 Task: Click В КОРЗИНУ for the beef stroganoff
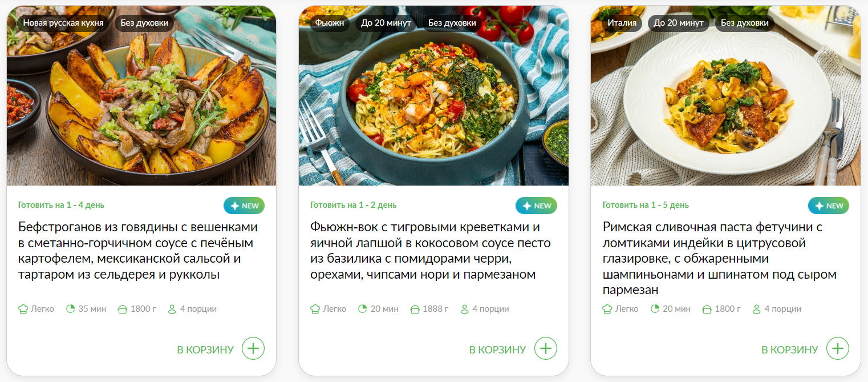[x=205, y=349]
